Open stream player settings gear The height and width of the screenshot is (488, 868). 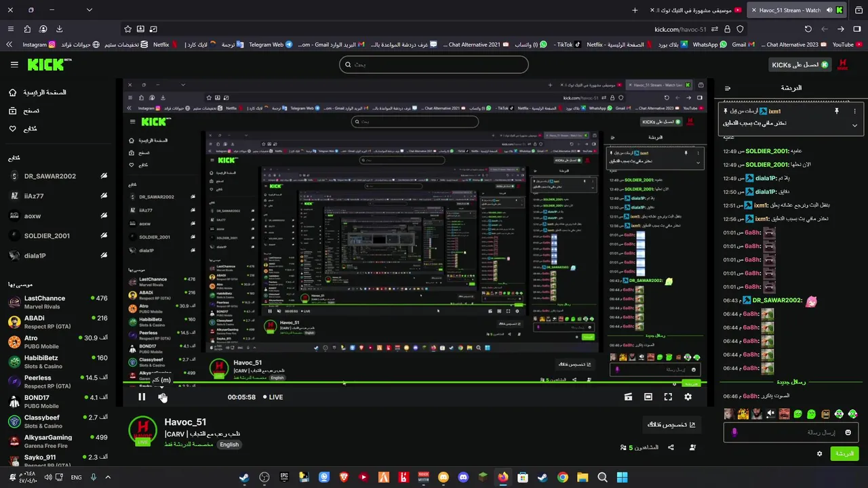(x=688, y=397)
